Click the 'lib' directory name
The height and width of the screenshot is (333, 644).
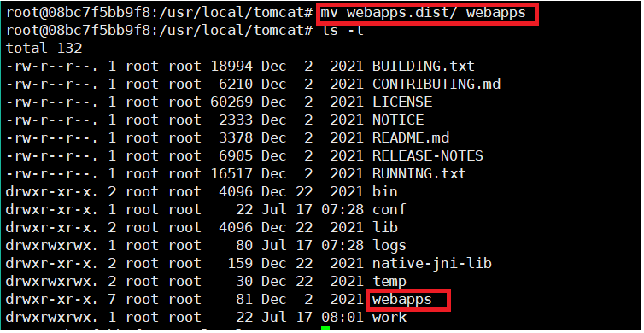[385, 227]
